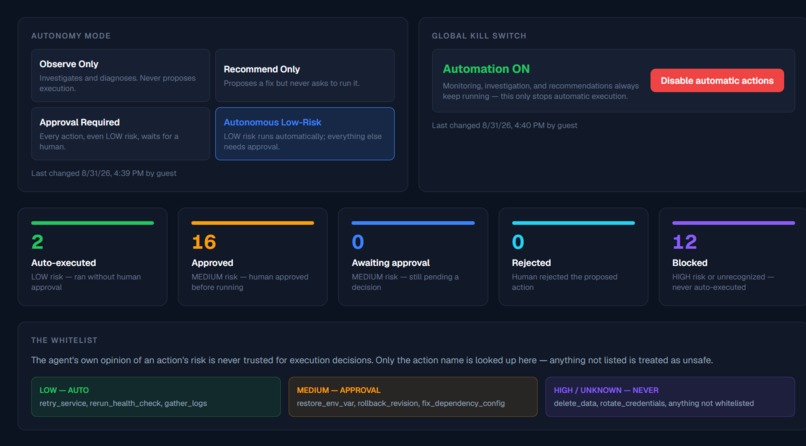Viewport: 806px width, 446px height.
Task: Open the Awaiting approval stat card
Action: pyautogui.click(x=413, y=257)
